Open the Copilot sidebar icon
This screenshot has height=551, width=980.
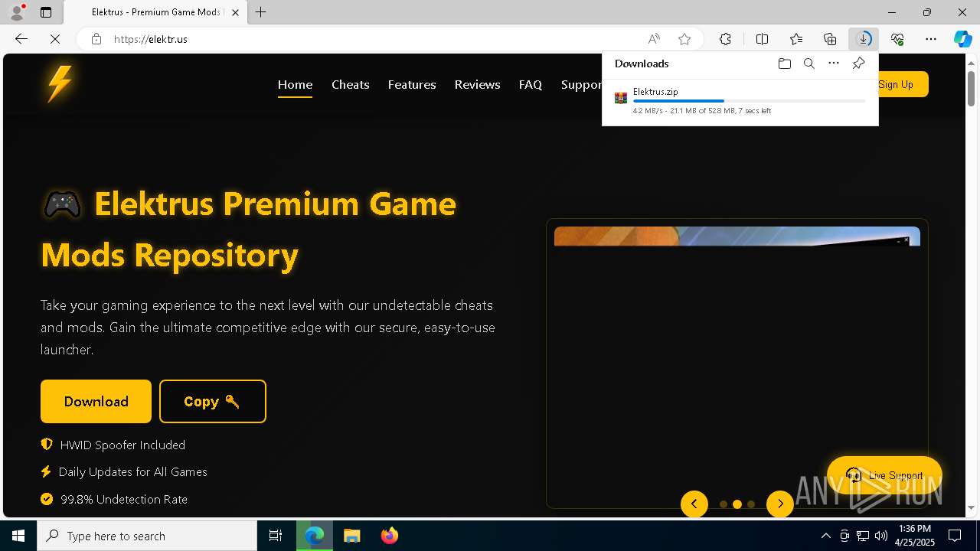click(962, 39)
